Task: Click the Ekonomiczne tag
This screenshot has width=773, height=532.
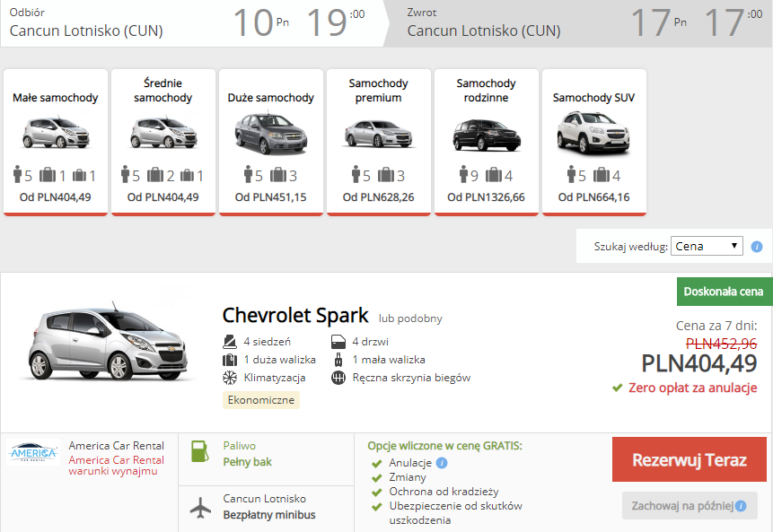Action: click(260, 400)
